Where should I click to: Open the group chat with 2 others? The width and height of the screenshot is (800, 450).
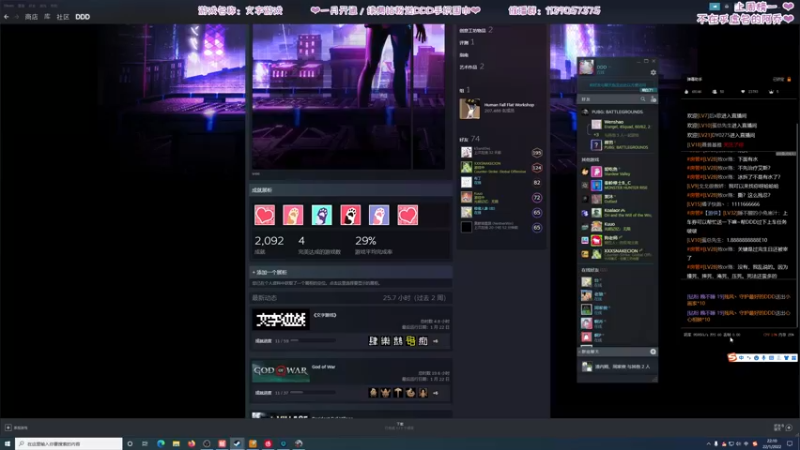click(x=617, y=366)
